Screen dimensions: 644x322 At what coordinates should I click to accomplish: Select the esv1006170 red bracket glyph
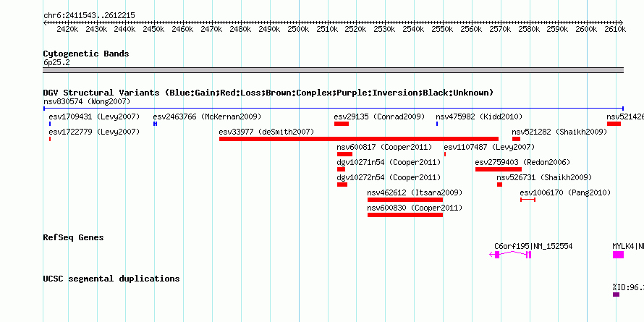click(528, 200)
